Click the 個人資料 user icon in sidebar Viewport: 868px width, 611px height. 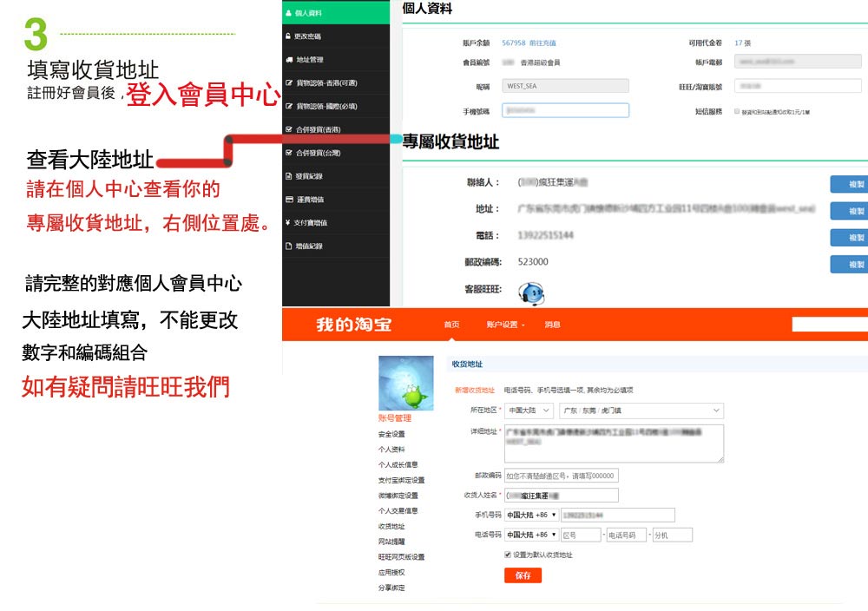point(288,13)
